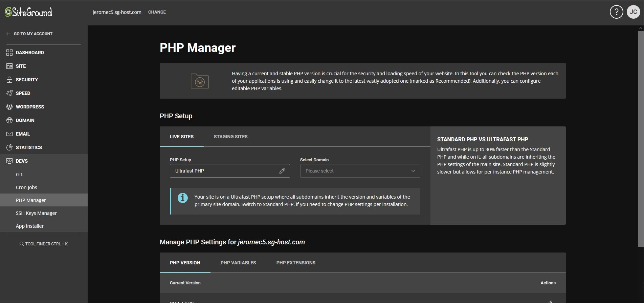This screenshot has width=644, height=303.
Task: Open the Site menu section
Action: 44,66
